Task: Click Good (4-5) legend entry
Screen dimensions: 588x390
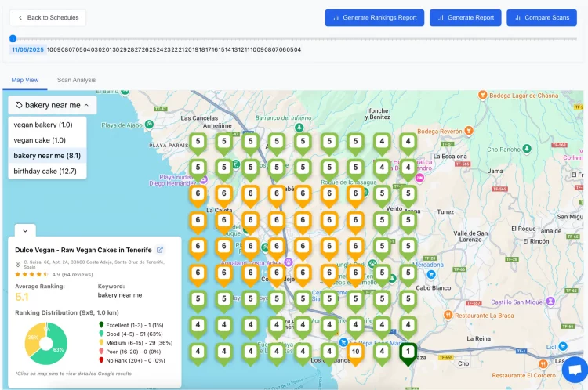Action: click(130, 334)
